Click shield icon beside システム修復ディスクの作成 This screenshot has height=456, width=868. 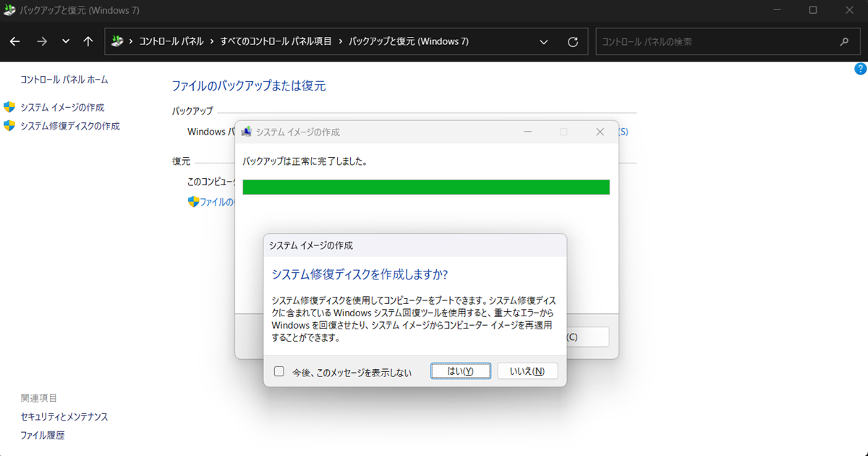coord(9,126)
